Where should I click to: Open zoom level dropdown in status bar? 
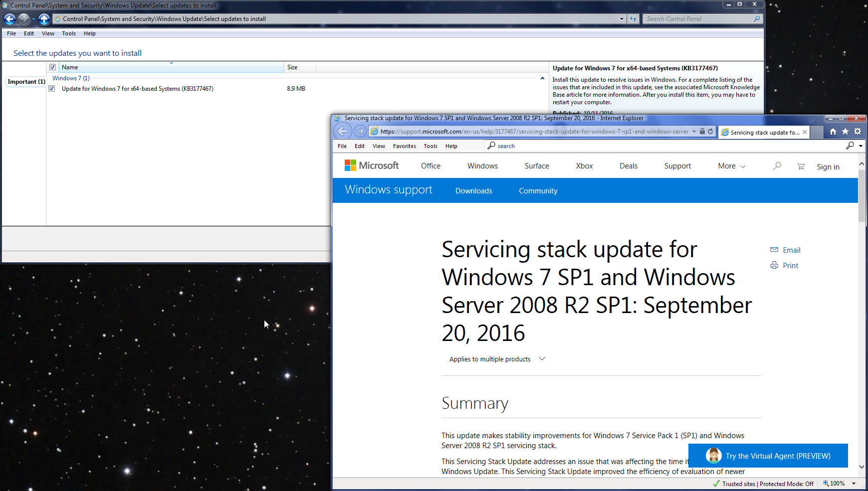[x=854, y=484]
